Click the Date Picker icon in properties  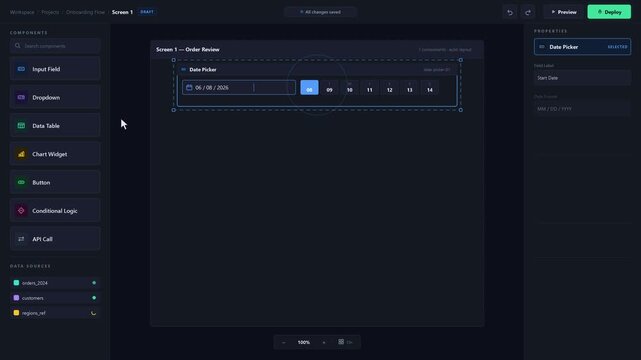(542, 47)
